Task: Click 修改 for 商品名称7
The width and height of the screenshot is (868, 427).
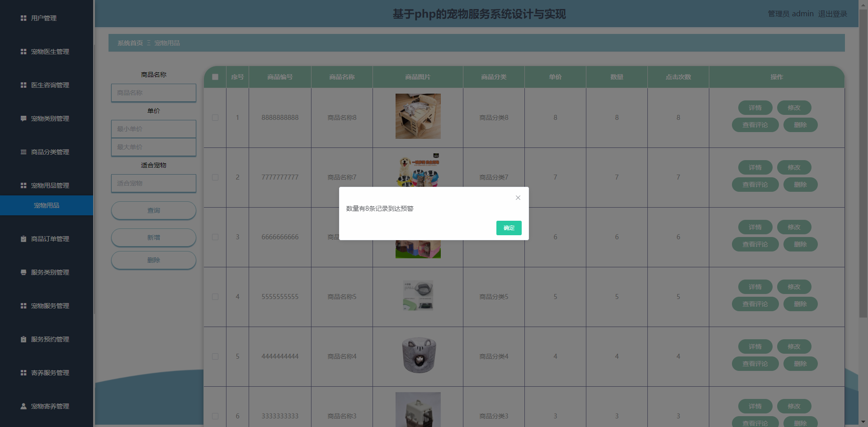Action: click(794, 167)
